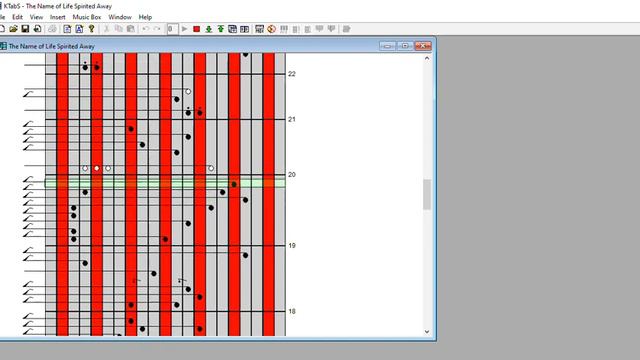Viewport: 640px width, 360px height.
Task: Minimize the Name of Life document window
Action: (x=387, y=46)
